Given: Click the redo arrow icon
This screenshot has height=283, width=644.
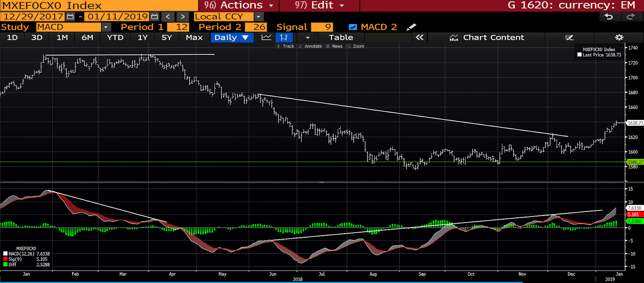Looking at the screenshot, I should click(631, 17).
